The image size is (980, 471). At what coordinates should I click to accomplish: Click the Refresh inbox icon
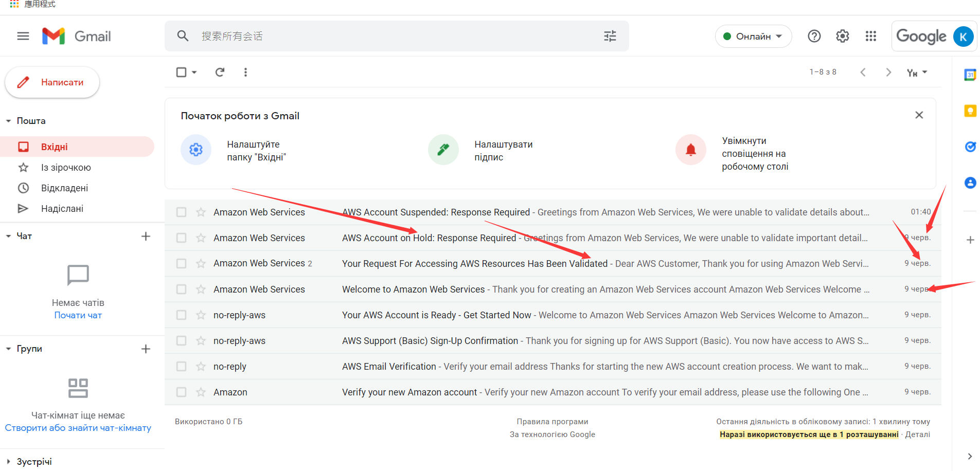coord(220,72)
